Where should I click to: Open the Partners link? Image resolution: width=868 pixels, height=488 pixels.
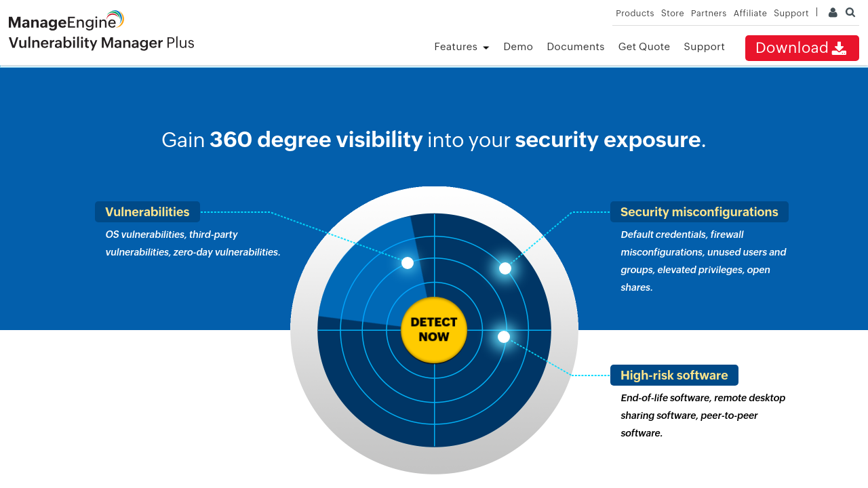tap(708, 14)
